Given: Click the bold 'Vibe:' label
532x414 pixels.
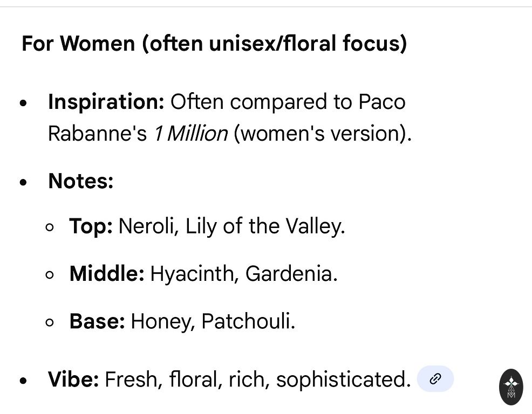Looking at the screenshot, I should tap(73, 379).
